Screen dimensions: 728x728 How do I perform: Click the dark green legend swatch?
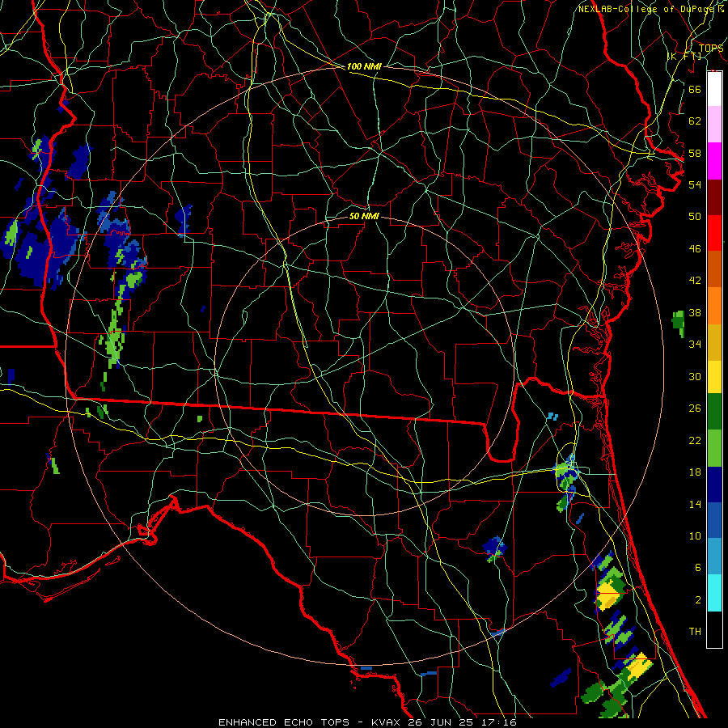pos(714,412)
